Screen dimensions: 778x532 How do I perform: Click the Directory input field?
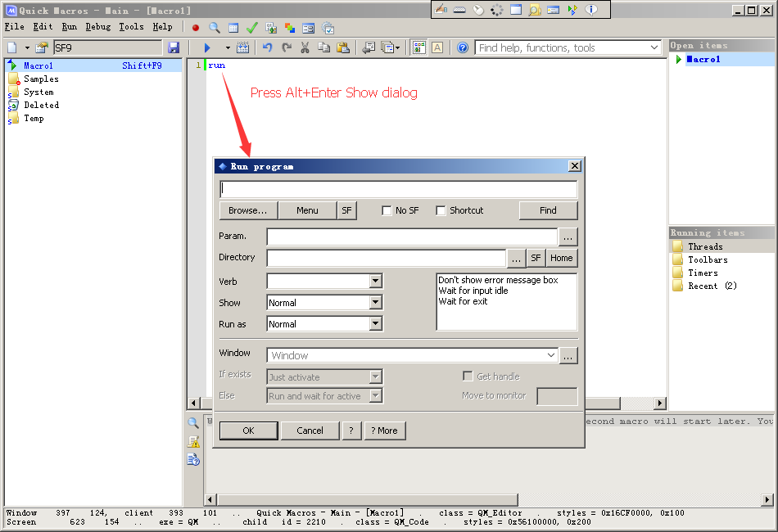point(386,258)
